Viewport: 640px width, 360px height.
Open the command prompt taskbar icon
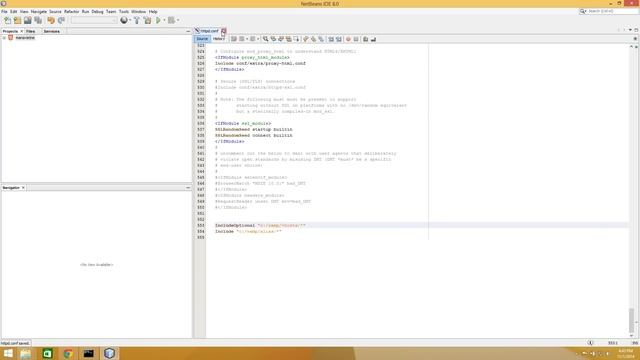tap(89, 353)
